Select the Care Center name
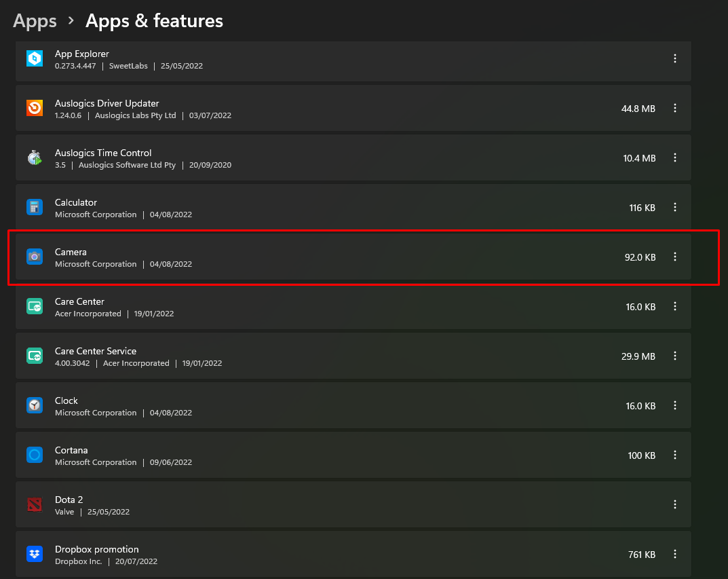 [x=79, y=302]
